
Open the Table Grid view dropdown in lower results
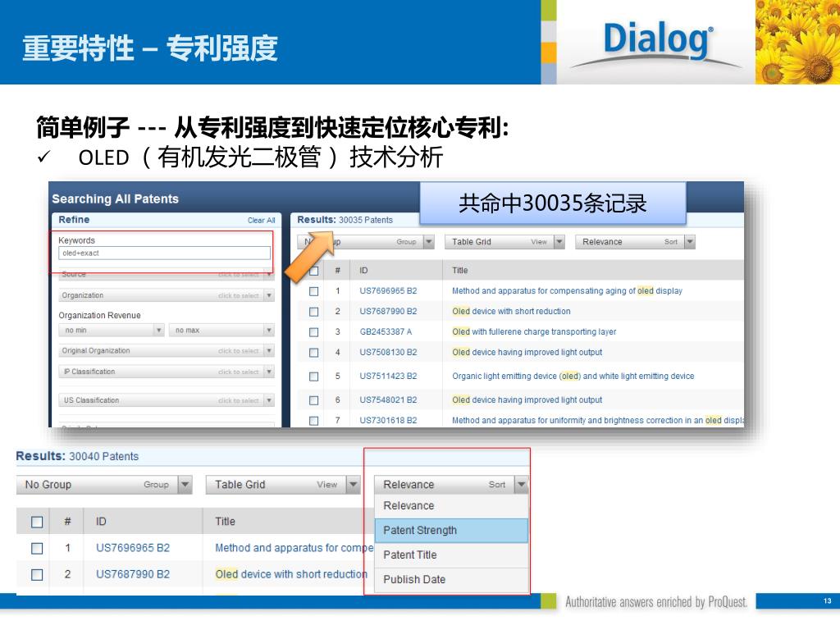coord(283,485)
